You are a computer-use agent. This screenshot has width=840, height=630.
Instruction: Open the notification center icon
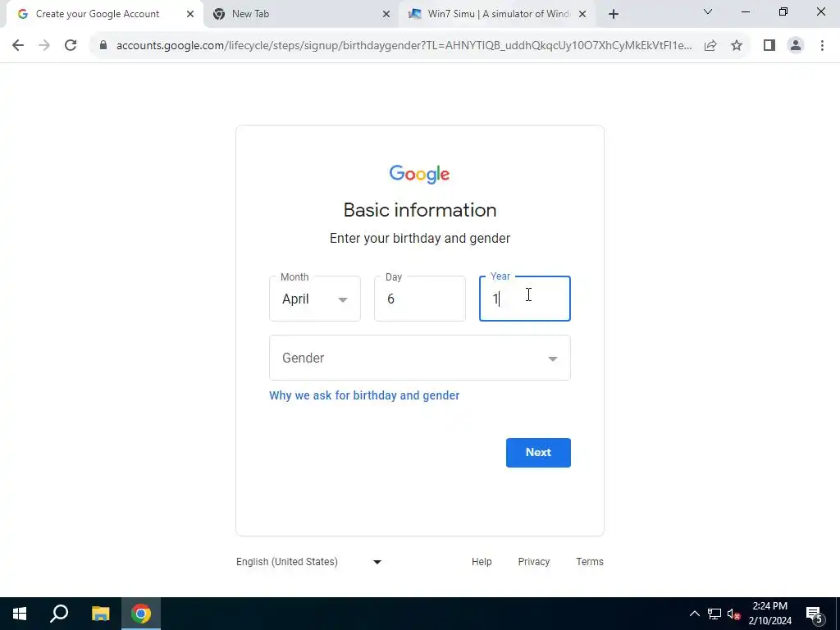pos(815,614)
